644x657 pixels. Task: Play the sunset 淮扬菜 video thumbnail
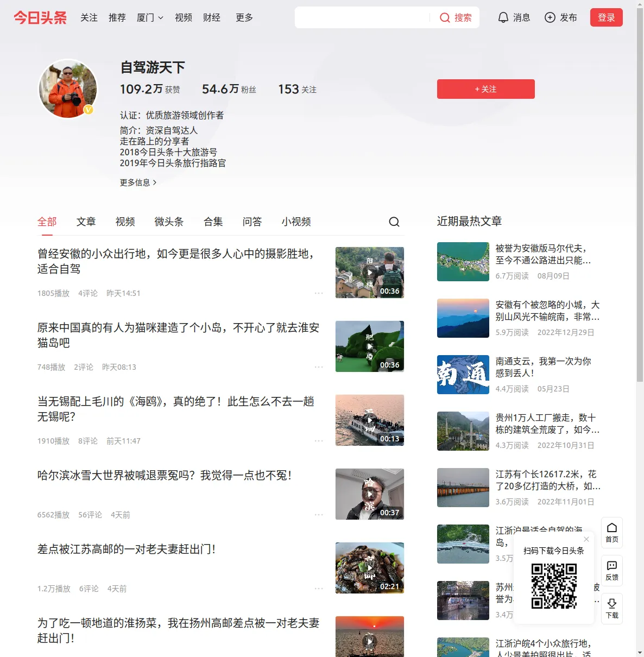pos(370,636)
